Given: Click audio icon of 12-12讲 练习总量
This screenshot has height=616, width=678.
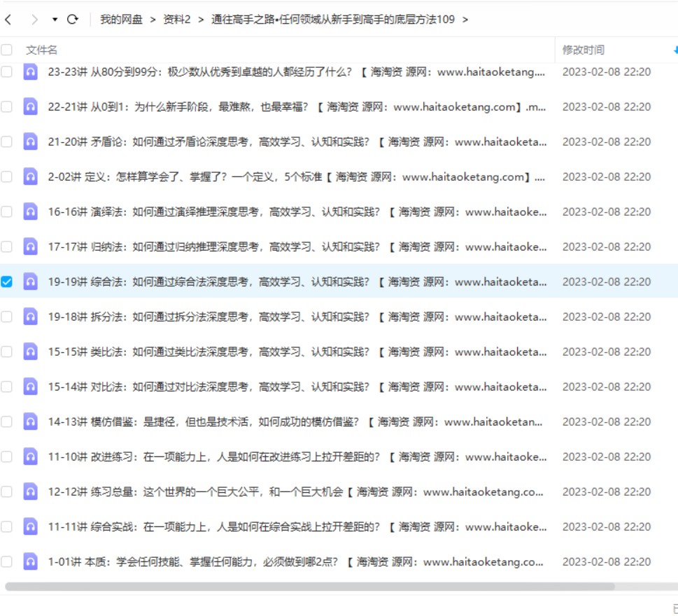Looking at the screenshot, I should pos(30,492).
